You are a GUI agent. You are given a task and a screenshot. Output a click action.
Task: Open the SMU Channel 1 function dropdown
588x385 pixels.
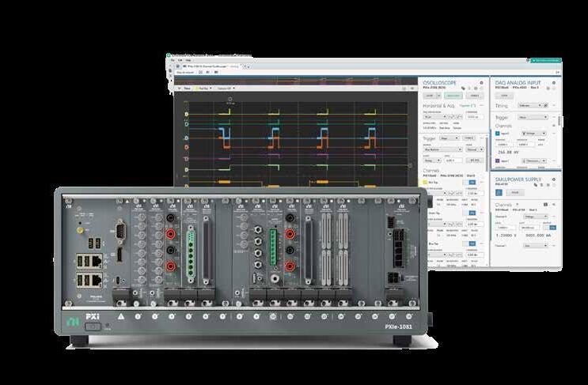[536, 246]
